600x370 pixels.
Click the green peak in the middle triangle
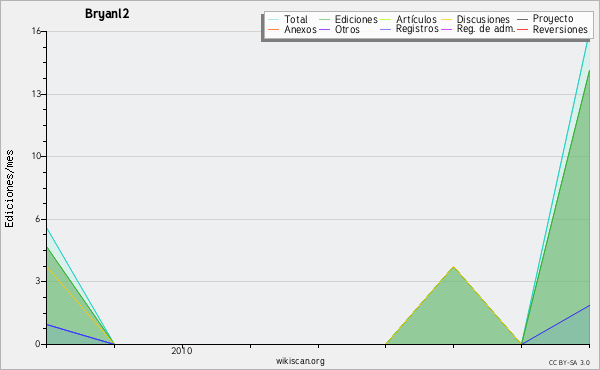click(x=453, y=267)
